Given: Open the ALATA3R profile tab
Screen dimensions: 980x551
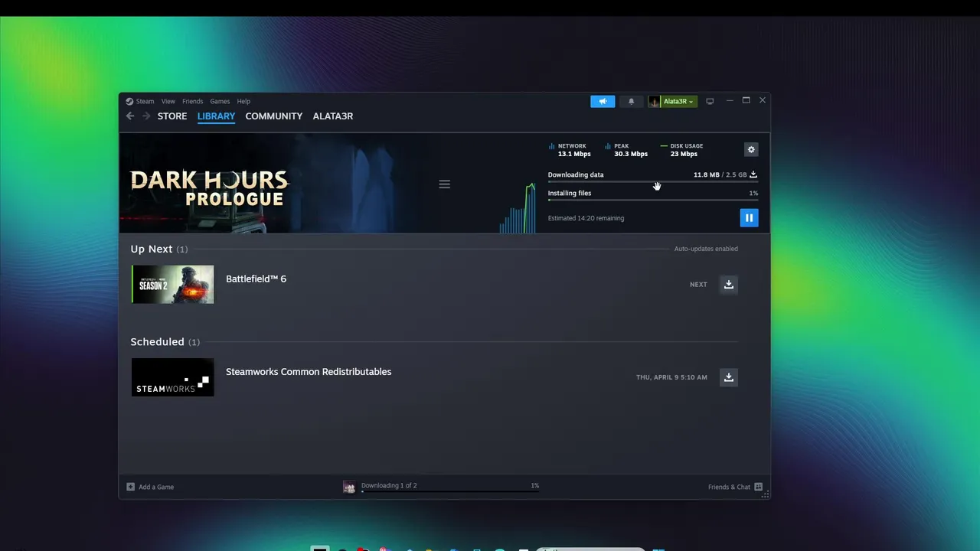Looking at the screenshot, I should click(x=333, y=116).
